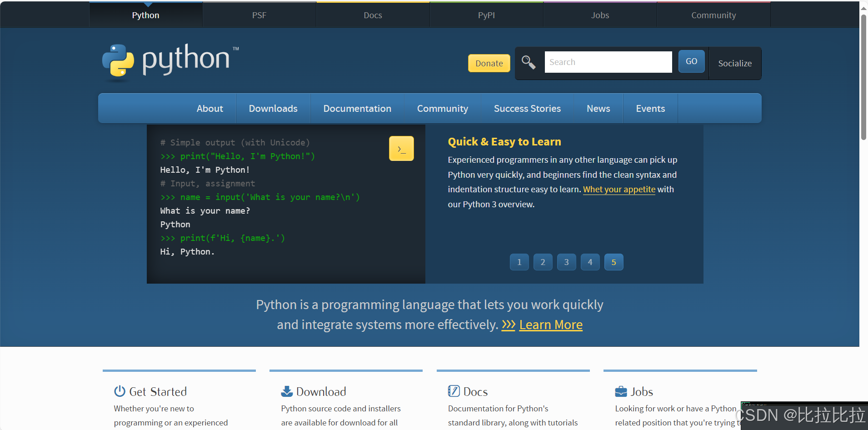Open the PyPI top tab
Viewport: 868px width, 430px height.
point(486,15)
